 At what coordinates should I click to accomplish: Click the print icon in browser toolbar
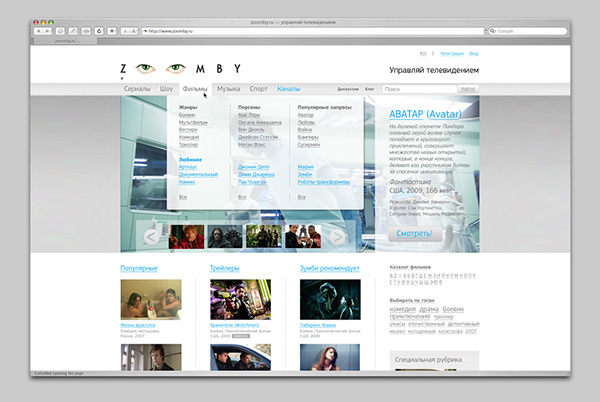point(86,31)
